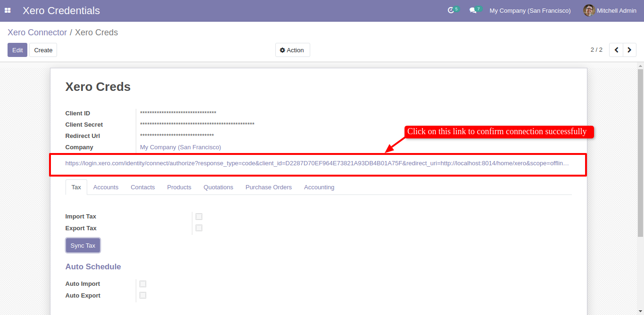Click the vertical page scrollbar
Viewport: 644px width, 315px height.
pyautogui.click(x=640, y=153)
